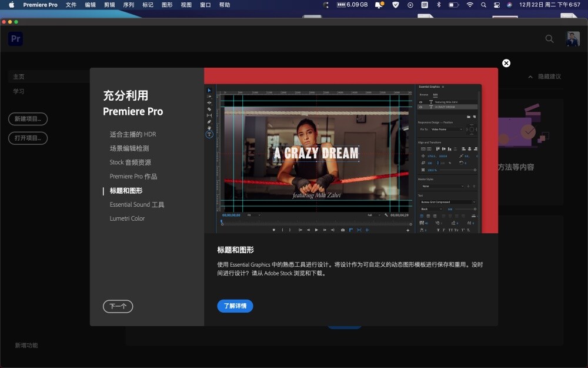Screen dimensions: 588x368
Task: Collapse suggestions with 隐藏建议
Action: pyautogui.click(x=544, y=76)
